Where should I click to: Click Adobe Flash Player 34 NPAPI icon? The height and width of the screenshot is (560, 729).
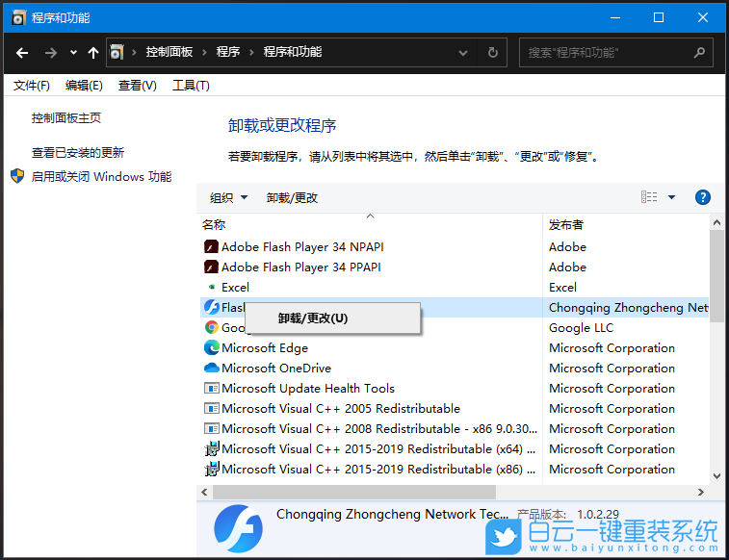click(x=211, y=246)
